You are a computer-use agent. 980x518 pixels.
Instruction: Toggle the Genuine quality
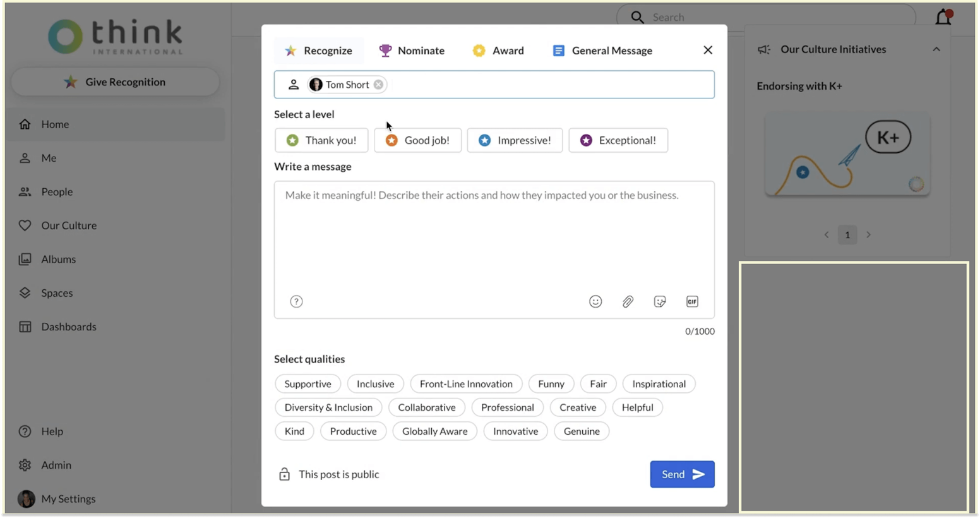[x=582, y=431]
